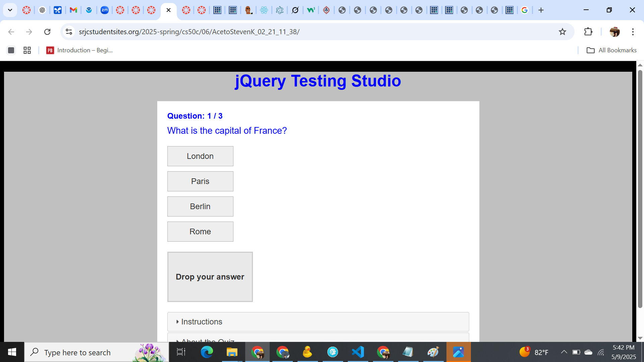Screen dimensions: 644x362
Task: Show hidden system tray icons
Action: (564, 352)
